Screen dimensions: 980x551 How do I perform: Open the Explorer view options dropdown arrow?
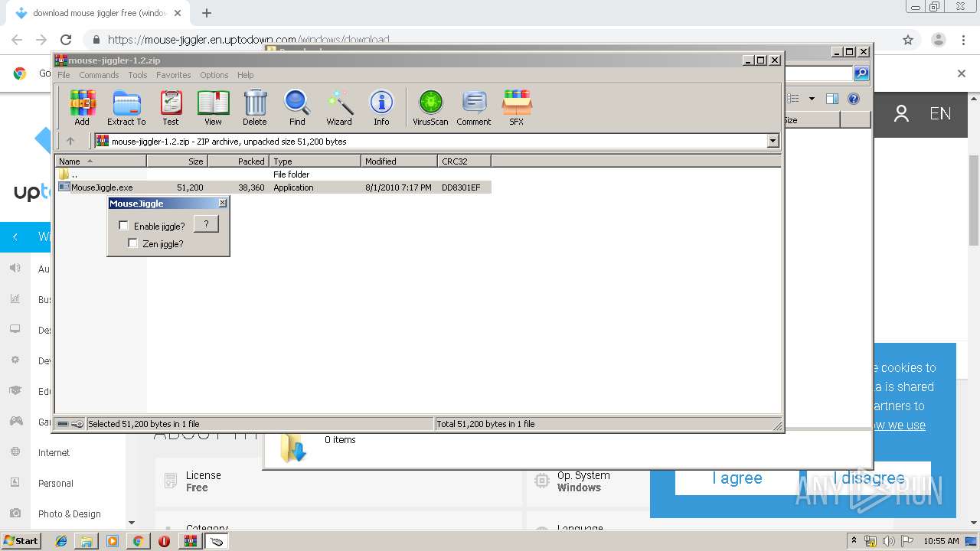(812, 99)
